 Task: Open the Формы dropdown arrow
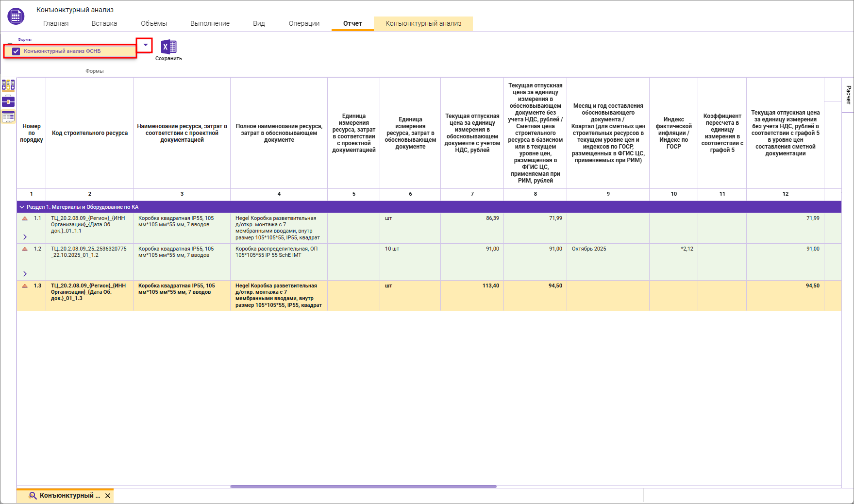[145, 45]
